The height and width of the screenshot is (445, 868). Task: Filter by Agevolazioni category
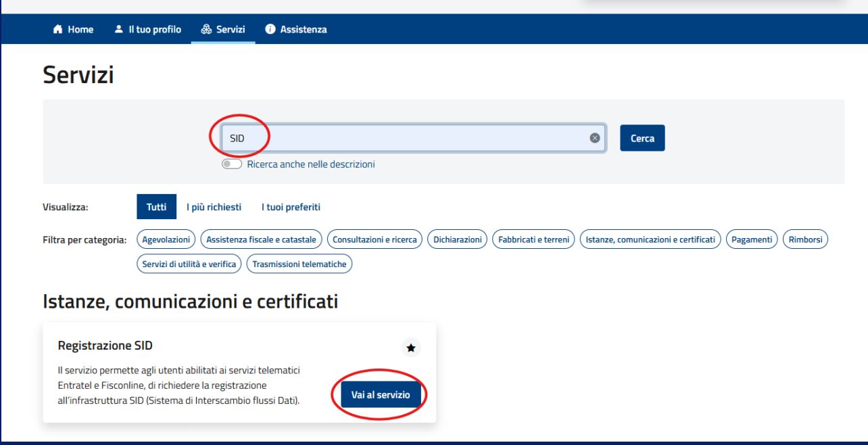click(166, 239)
